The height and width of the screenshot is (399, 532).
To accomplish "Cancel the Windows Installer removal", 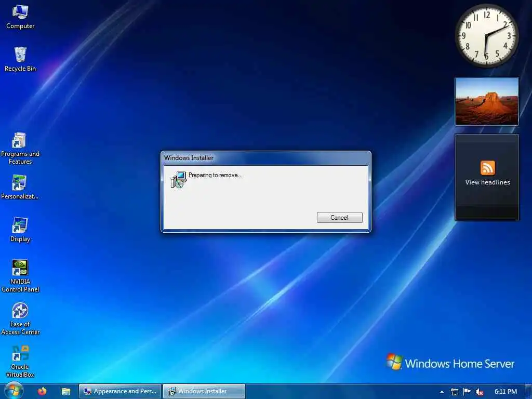I will pos(339,218).
